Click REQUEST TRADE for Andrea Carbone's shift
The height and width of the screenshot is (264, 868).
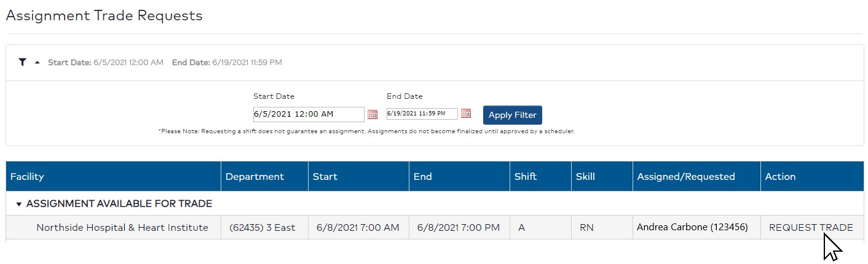pyautogui.click(x=811, y=227)
